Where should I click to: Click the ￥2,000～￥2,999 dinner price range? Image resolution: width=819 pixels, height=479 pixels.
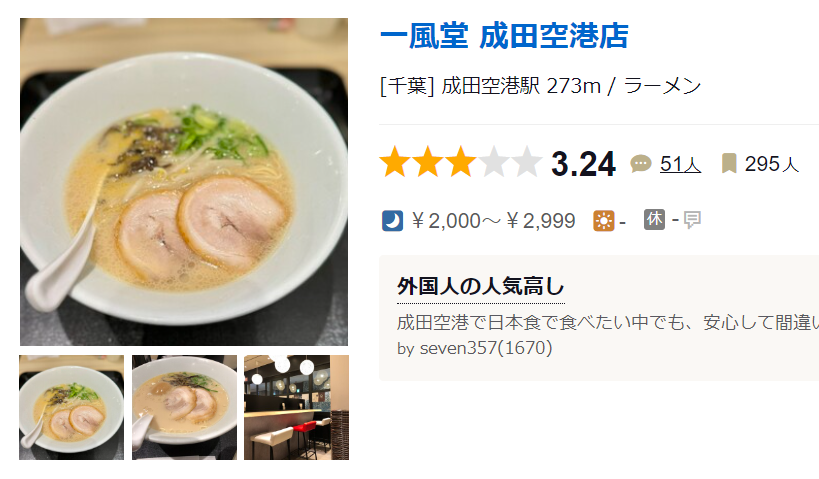[x=493, y=221]
